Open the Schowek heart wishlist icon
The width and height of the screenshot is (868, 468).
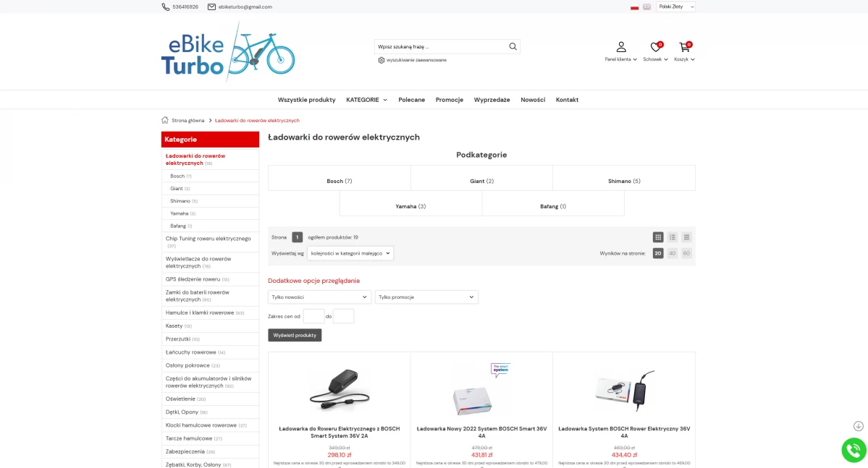(x=655, y=47)
